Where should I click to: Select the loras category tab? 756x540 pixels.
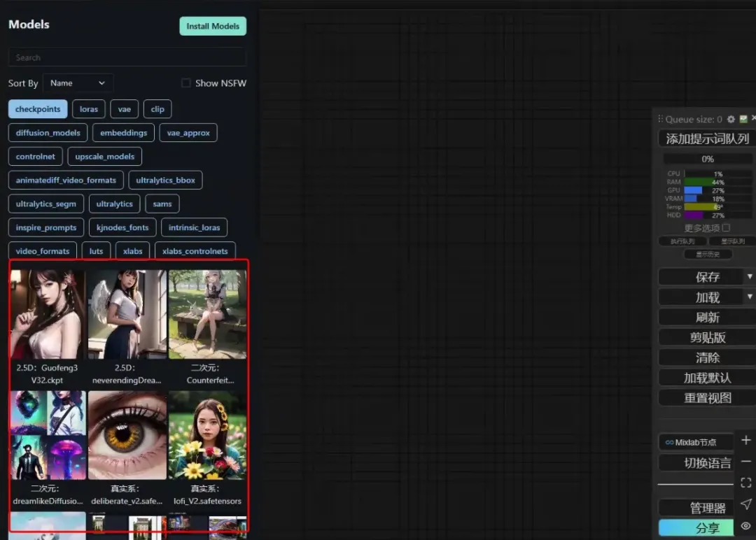click(89, 109)
